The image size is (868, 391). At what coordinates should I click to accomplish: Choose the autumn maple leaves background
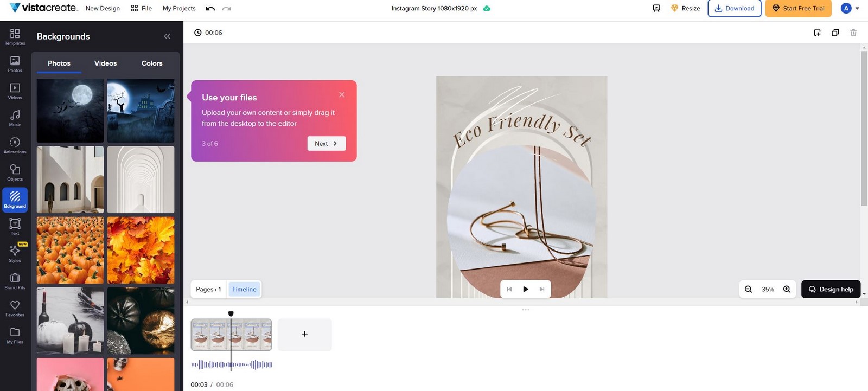click(x=141, y=250)
